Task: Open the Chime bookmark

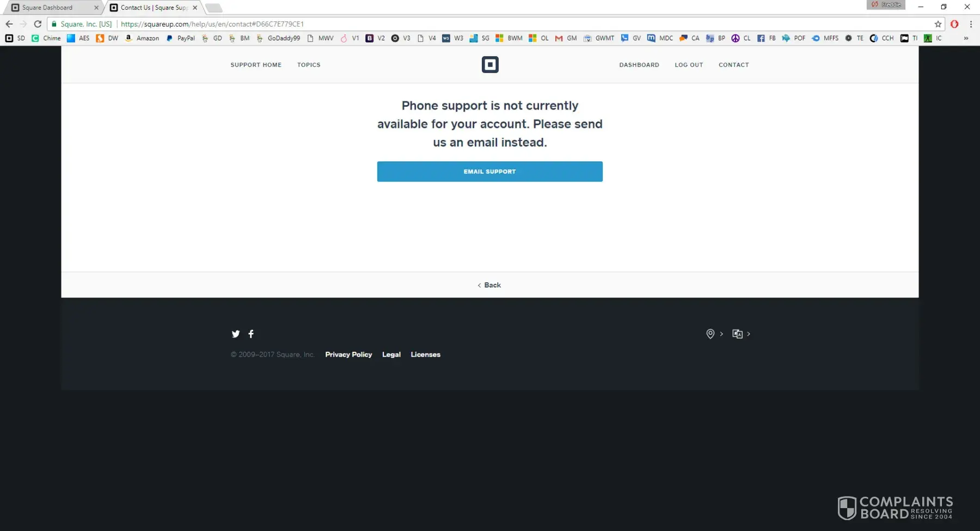Action: pyautogui.click(x=46, y=38)
